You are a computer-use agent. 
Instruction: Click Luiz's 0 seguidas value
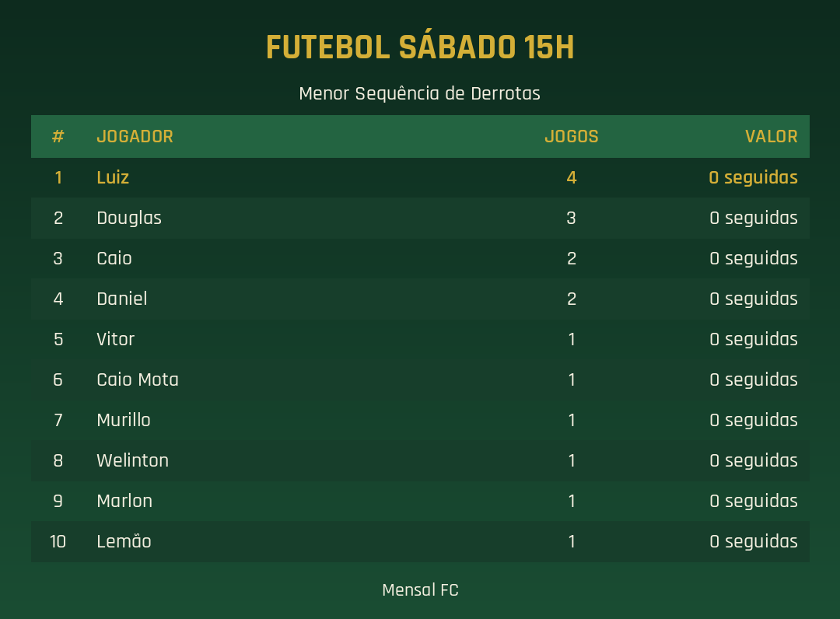753,177
